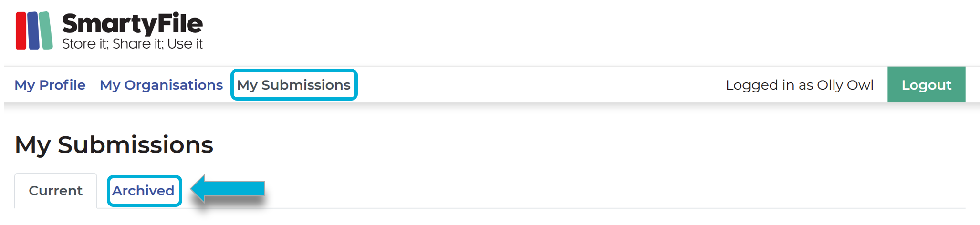Click "Use it" in the tagline
Image resolution: width=980 pixels, height=225 pixels.
pos(185,44)
